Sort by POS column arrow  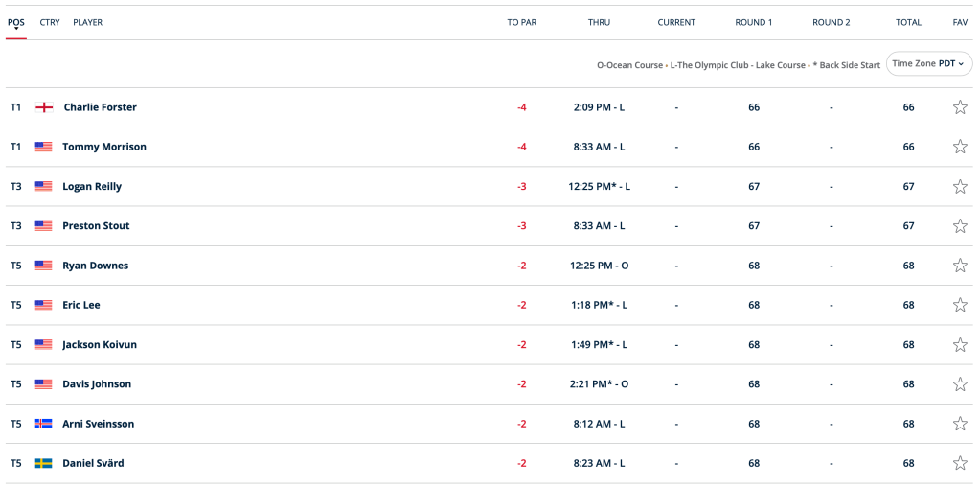point(16,30)
